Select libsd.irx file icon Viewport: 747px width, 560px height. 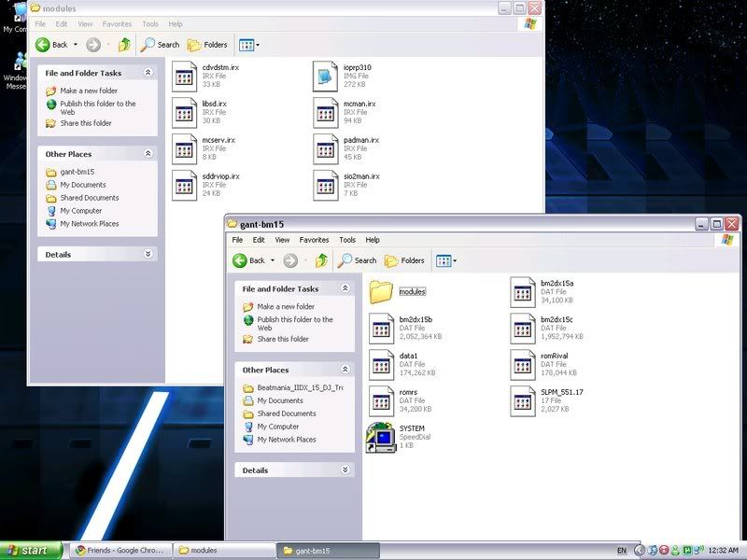[184, 113]
